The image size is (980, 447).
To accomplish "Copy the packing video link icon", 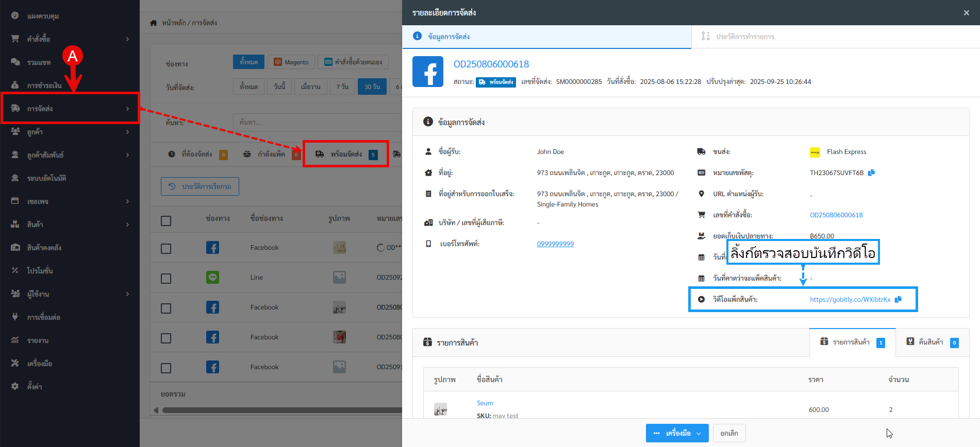I will coord(898,299).
